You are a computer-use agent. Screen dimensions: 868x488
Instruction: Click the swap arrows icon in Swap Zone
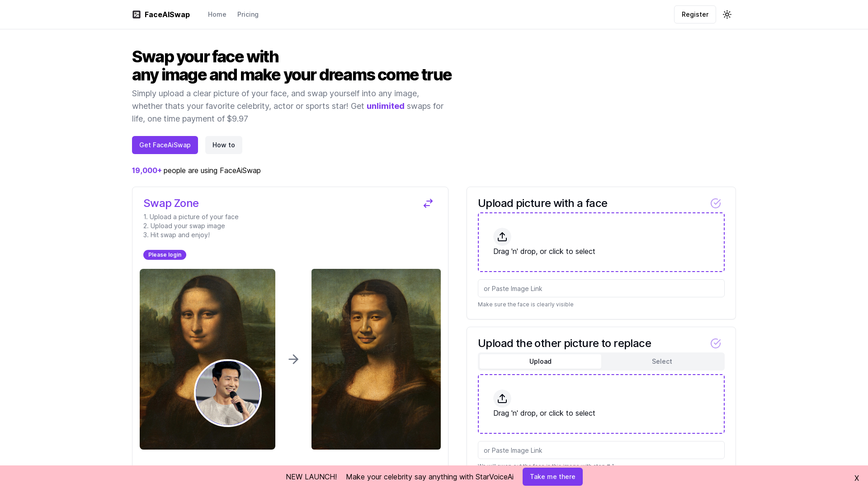(428, 203)
